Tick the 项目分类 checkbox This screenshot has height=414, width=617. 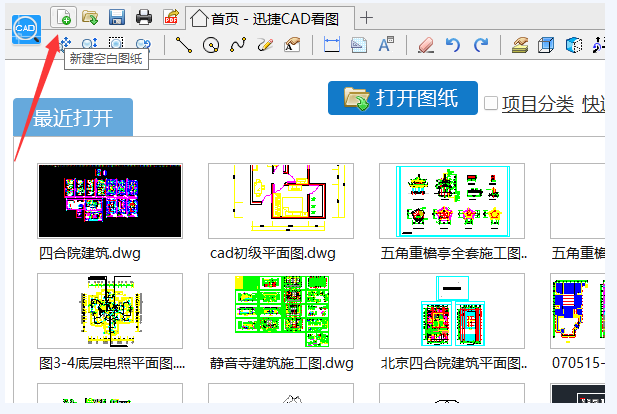point(491,104)
